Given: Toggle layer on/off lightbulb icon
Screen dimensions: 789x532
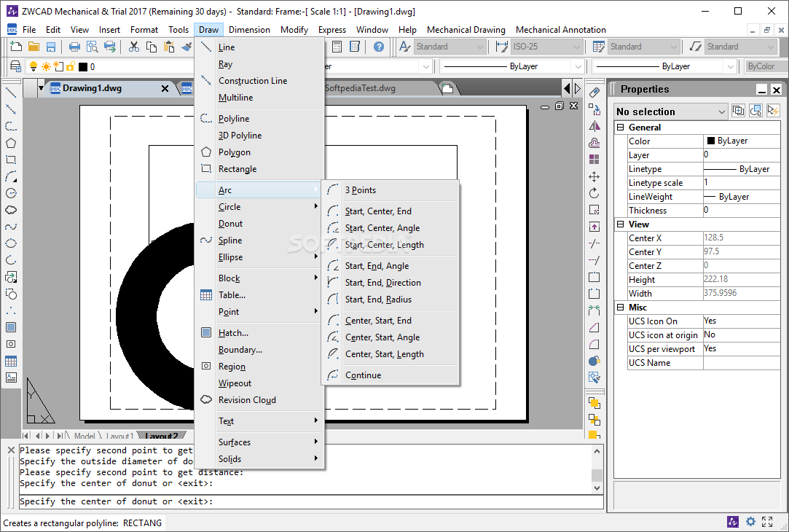Looking at the screenshot, I should point(34,66).
